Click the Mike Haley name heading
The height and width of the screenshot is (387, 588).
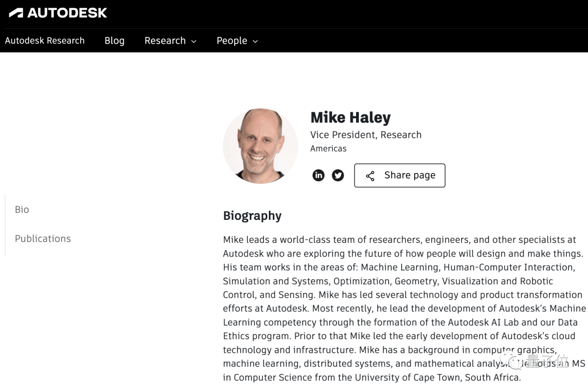pyautogui.click(x=351, y=118)
